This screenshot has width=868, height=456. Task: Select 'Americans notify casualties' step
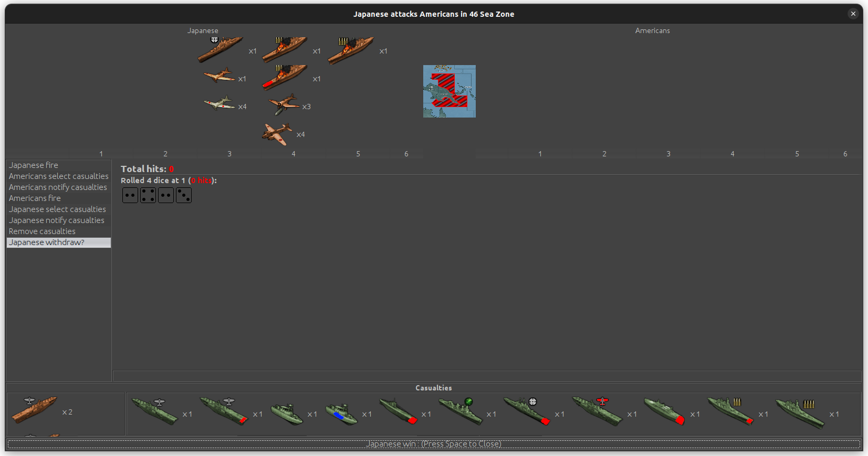[x=59, y=187]
